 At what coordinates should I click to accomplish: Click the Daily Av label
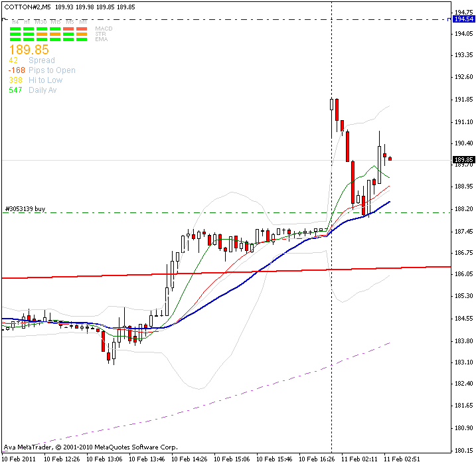[x=42, y=90]
